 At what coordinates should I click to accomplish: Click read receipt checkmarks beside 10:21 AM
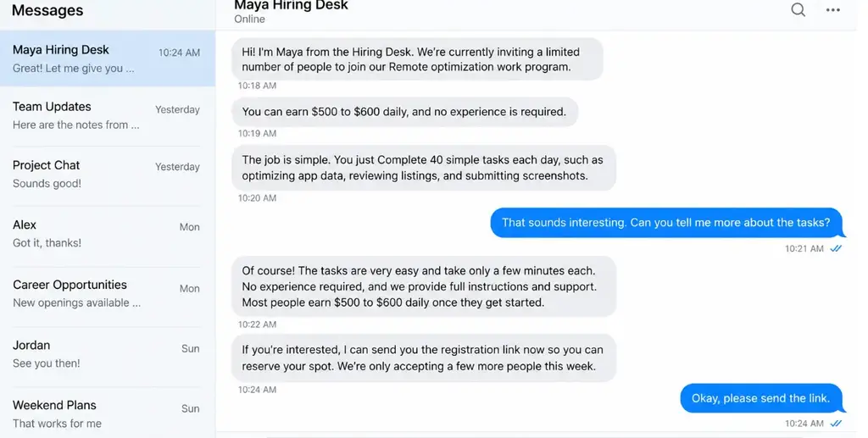[x=836, y=249]
